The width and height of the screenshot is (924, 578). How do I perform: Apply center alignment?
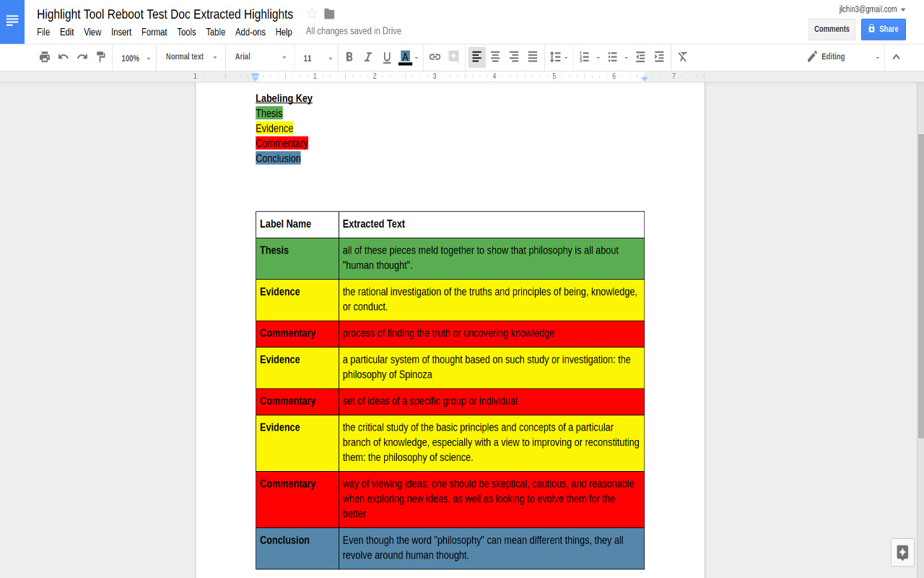tap(494, 56)
